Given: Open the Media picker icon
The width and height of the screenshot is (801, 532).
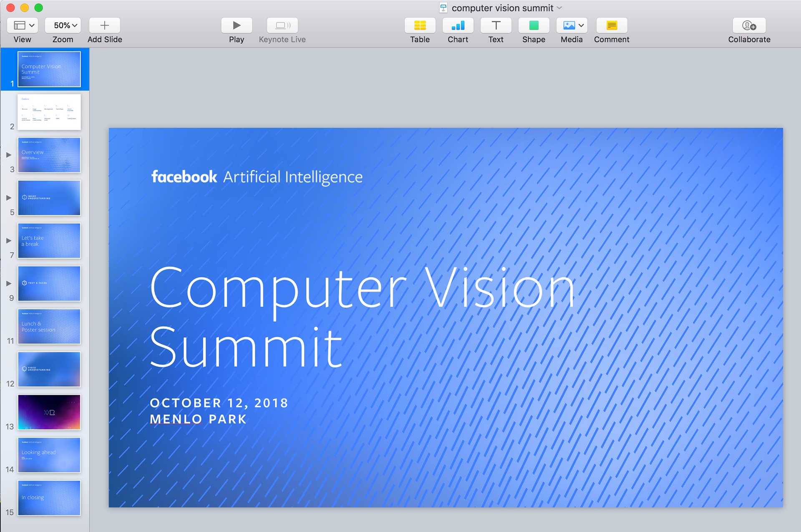Looking at the screenshot, I should (572, 25).
